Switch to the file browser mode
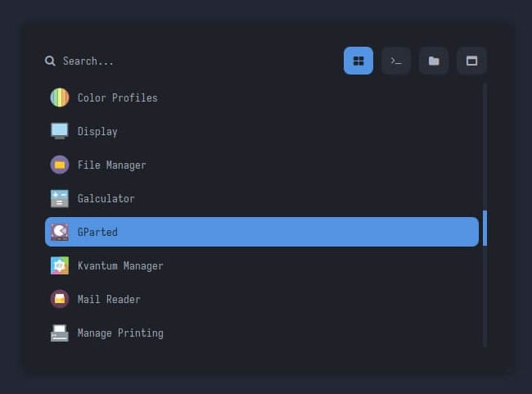 click(434, 61)
